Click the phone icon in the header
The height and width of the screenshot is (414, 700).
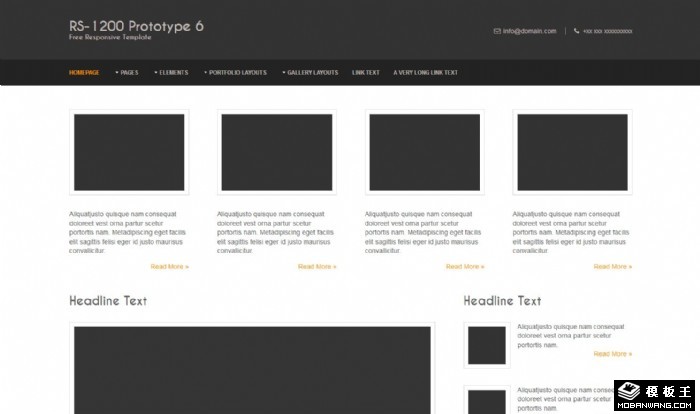577,31
